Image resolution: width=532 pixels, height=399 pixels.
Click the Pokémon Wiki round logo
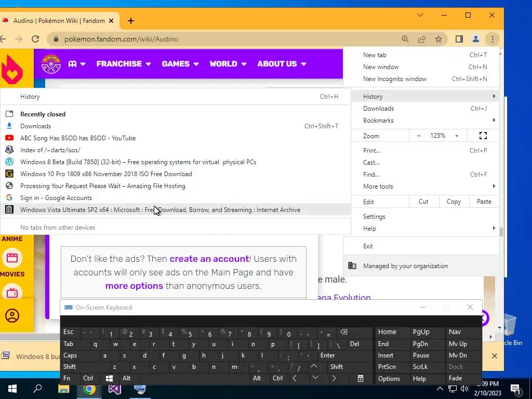pyautogui.click(x=51, y=63)
